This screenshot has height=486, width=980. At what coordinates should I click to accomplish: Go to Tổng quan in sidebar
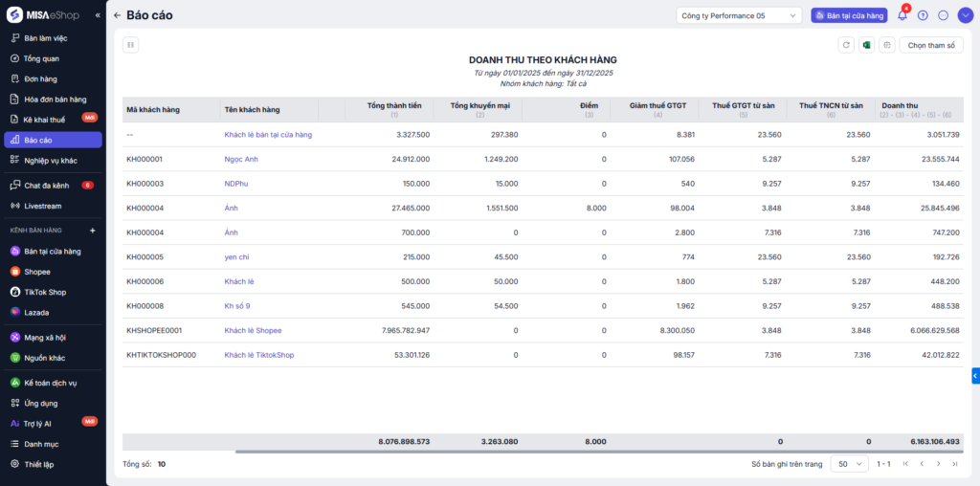pos(41,58)
